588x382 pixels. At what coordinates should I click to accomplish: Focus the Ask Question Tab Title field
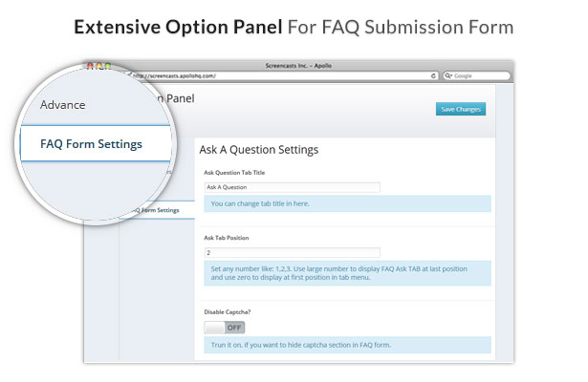[x=293, y=187]
